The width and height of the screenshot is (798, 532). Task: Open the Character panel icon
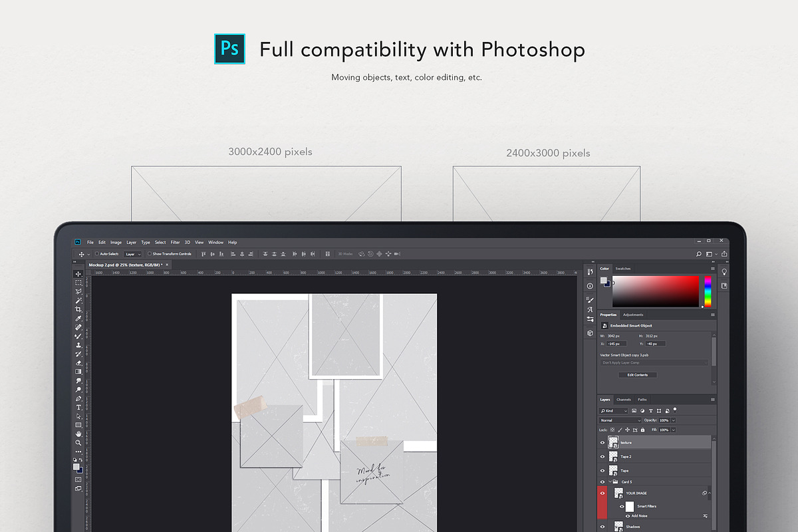[590, 309]
